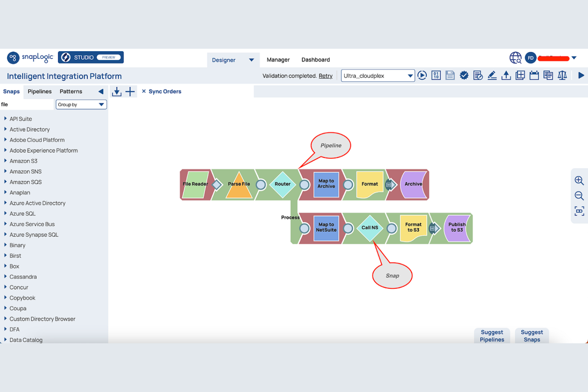The image size is (588, 392).
Task: Click the Export upload-arrow icon
Action: point(506,75)
